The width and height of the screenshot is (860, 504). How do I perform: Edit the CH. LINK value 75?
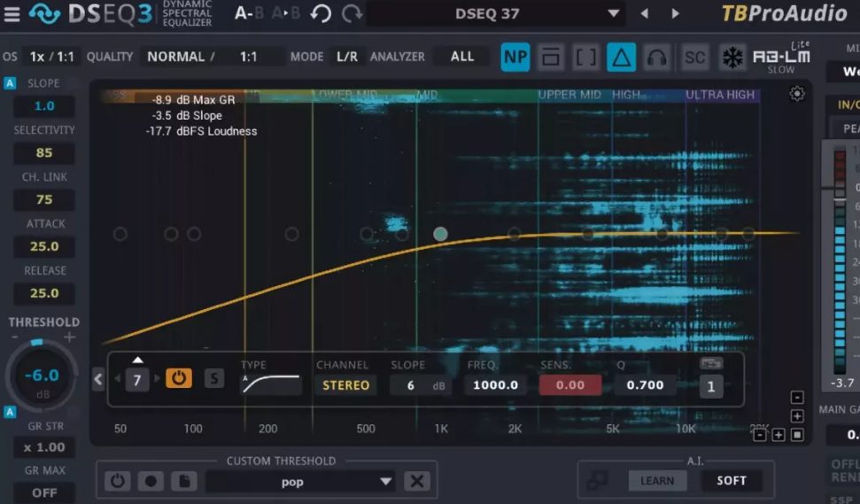[x=44, y=199]
